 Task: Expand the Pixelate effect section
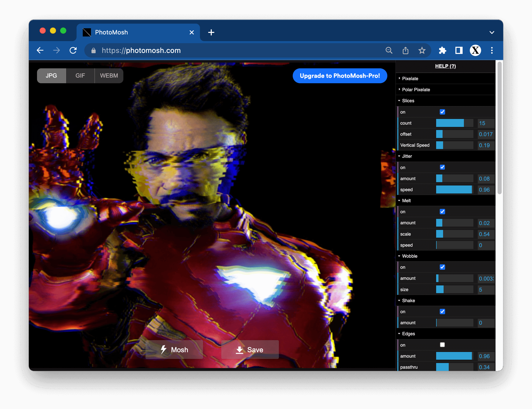tap(410, 78)
